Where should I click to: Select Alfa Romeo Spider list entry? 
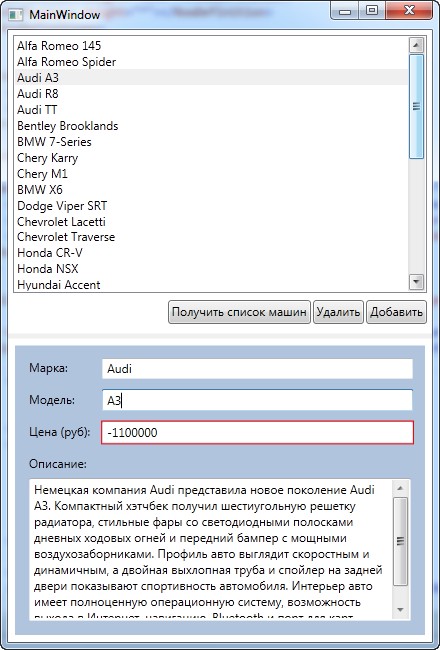click(x=211, y=62)
